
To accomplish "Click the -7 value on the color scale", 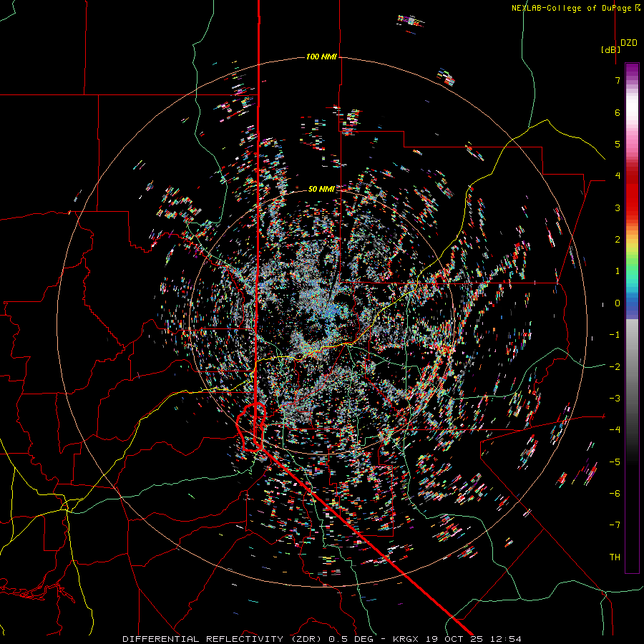I will [x=615, y=525].
